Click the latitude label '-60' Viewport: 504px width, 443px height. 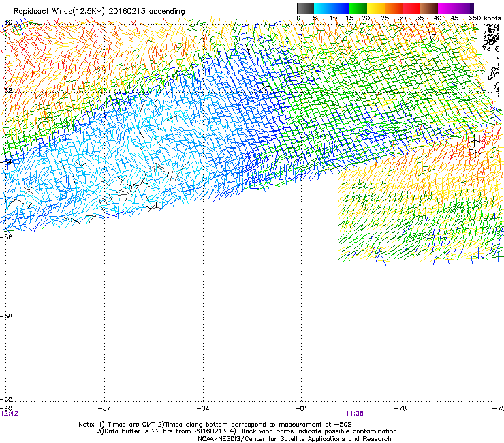coord(6,400)
